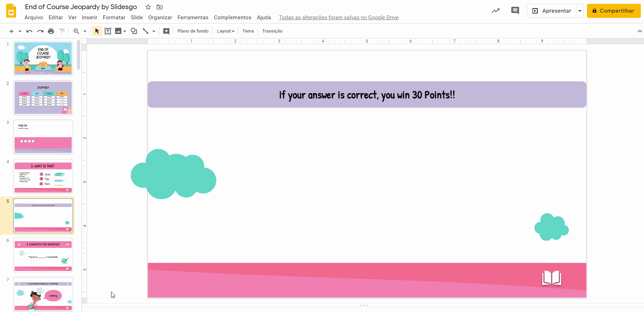This screenshot has height=312, width=644.
Task: Open the Ver menu
Action: tap(72, 18)
